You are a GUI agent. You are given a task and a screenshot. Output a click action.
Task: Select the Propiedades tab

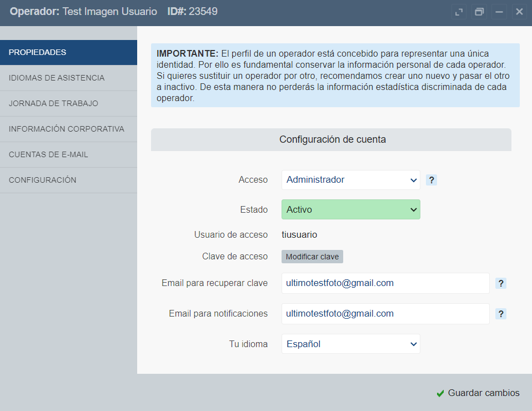click(68, 52)
